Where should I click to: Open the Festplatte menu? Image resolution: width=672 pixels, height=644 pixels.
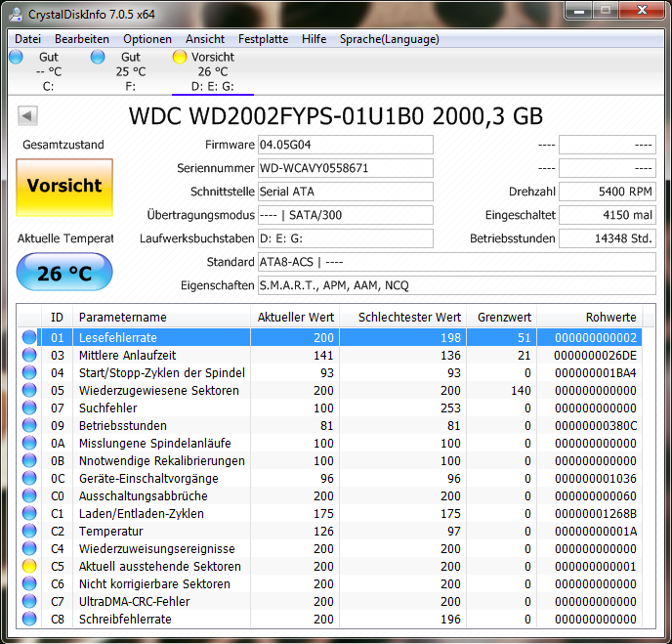coord(263,39)
